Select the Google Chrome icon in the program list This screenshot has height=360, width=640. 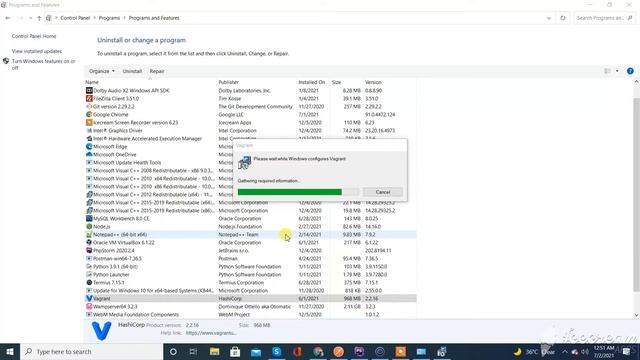tap(89, 115)
